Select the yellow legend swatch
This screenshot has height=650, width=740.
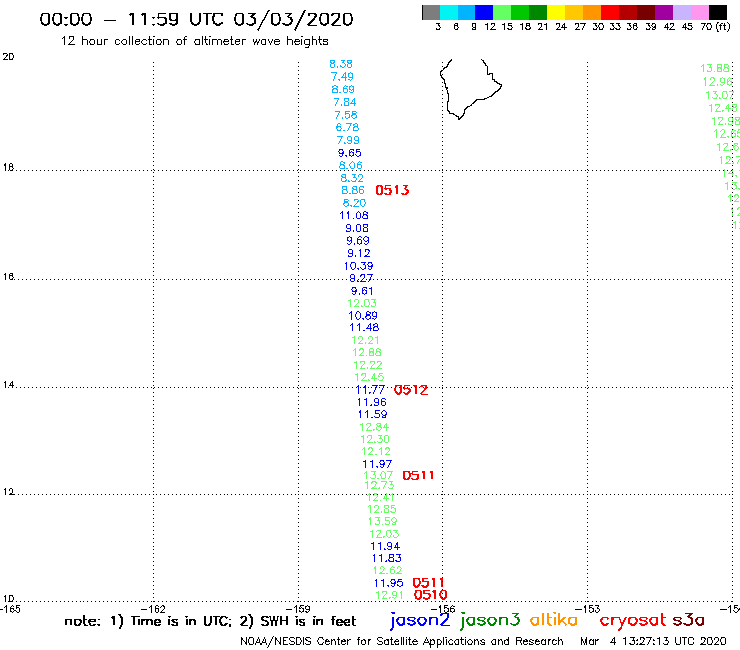pyautogui.click(x=556, y=12)
